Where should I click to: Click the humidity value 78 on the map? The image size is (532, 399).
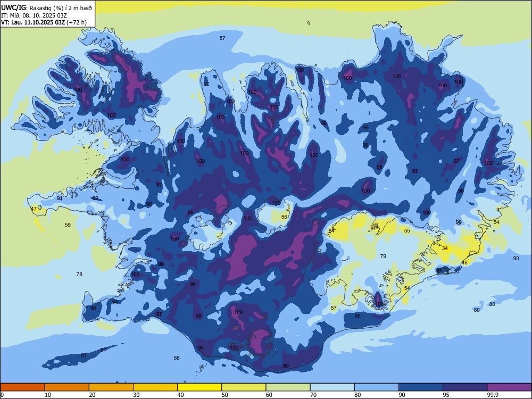[x=79, y=274]
